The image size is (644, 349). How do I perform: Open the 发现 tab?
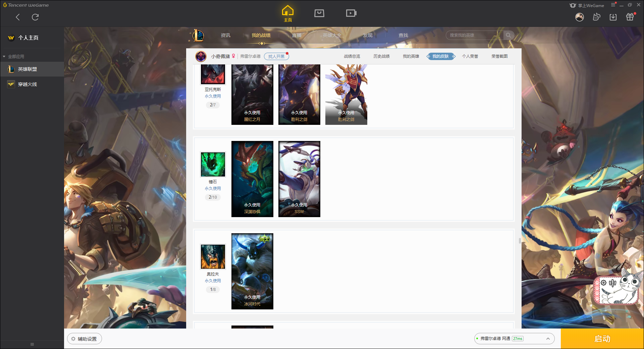[368, 35]
